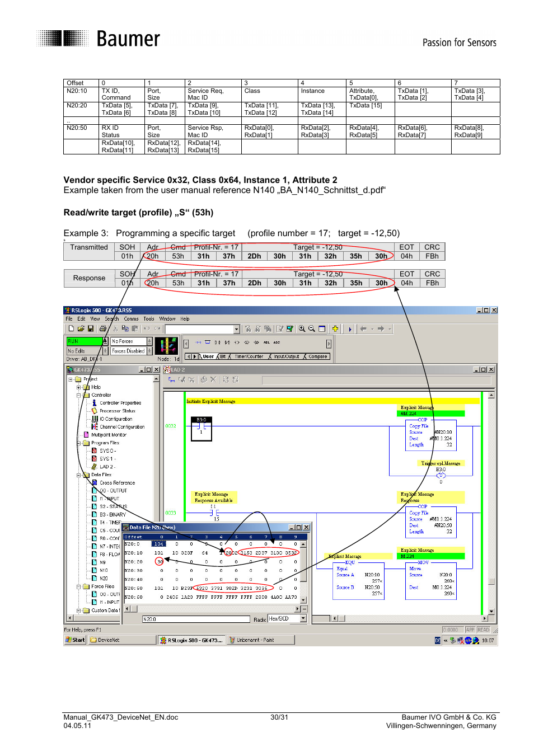The width and height of the screenshot is (534, 756).
Task: Open Processor Status in project tree
Action: tap(117, 411)
